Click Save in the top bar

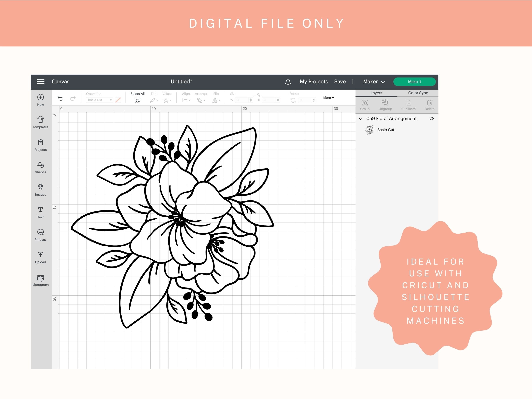pos(340,82)
